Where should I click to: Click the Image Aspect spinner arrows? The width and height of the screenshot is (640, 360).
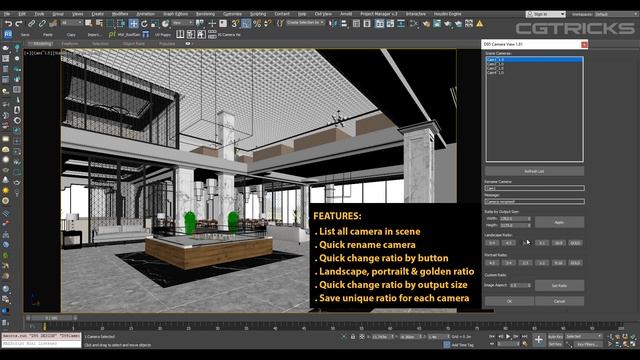click(529, 285)
